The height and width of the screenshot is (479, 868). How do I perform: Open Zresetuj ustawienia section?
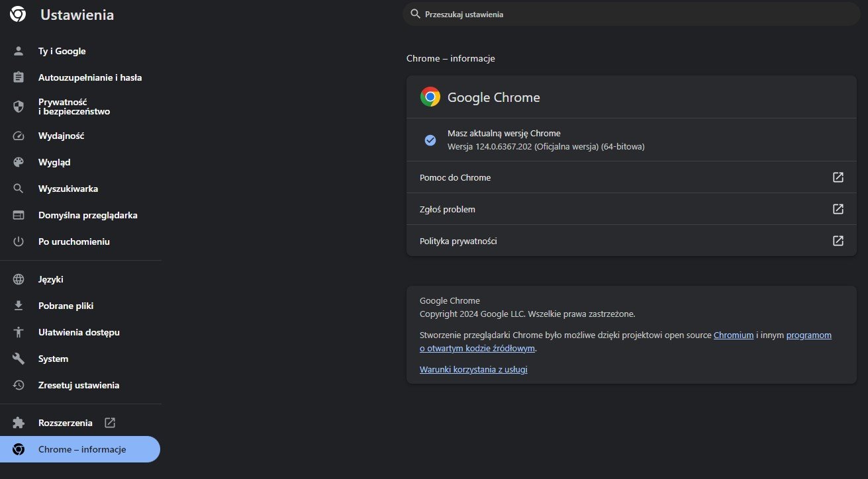coord(80,385)
